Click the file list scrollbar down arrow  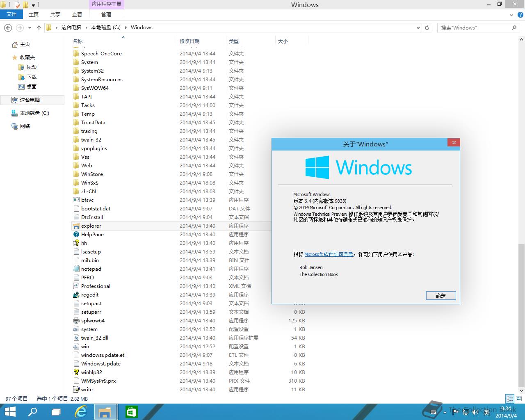[521, 390]
